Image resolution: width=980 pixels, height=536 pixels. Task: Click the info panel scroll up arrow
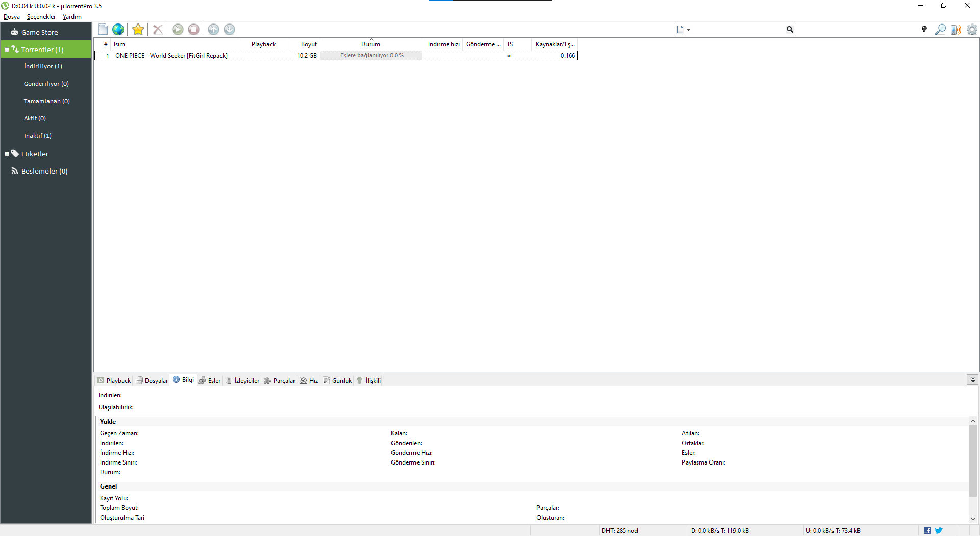[973, 421]
